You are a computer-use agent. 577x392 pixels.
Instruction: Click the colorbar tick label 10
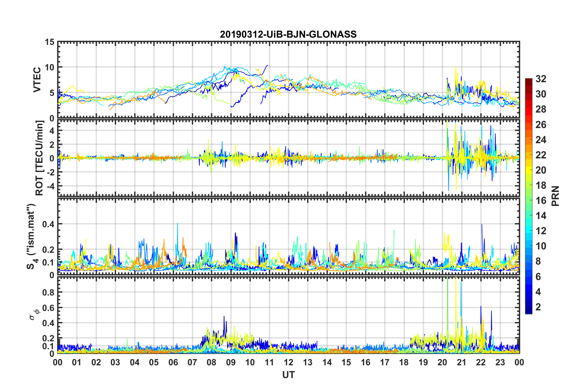coord(541,246)
